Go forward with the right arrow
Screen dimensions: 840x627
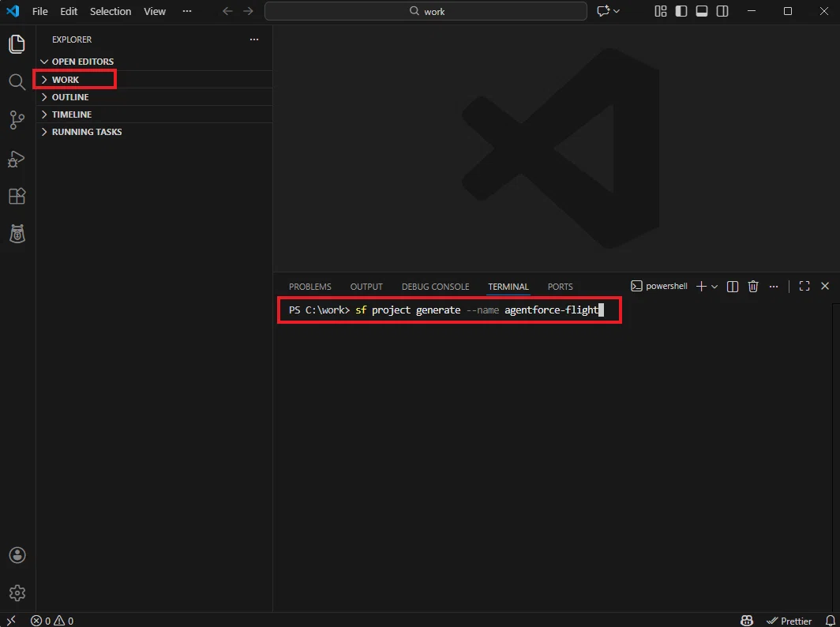[x=248, y=11]
